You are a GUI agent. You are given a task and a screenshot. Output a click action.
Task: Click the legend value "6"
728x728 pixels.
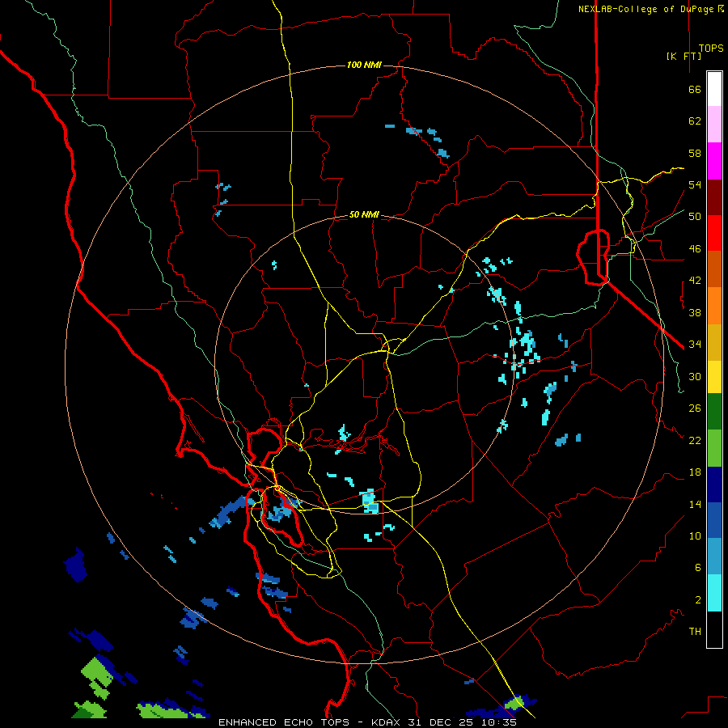point(698,568)
